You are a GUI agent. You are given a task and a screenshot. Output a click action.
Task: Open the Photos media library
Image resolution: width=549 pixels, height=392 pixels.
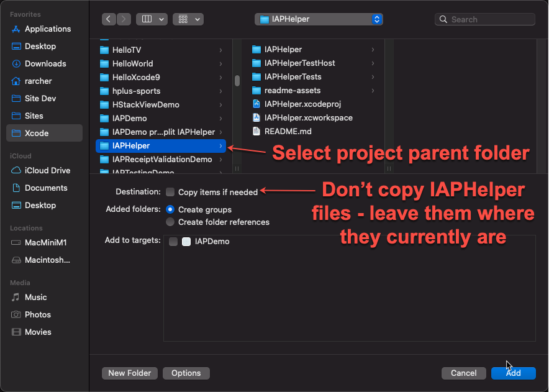click(44, 314)
